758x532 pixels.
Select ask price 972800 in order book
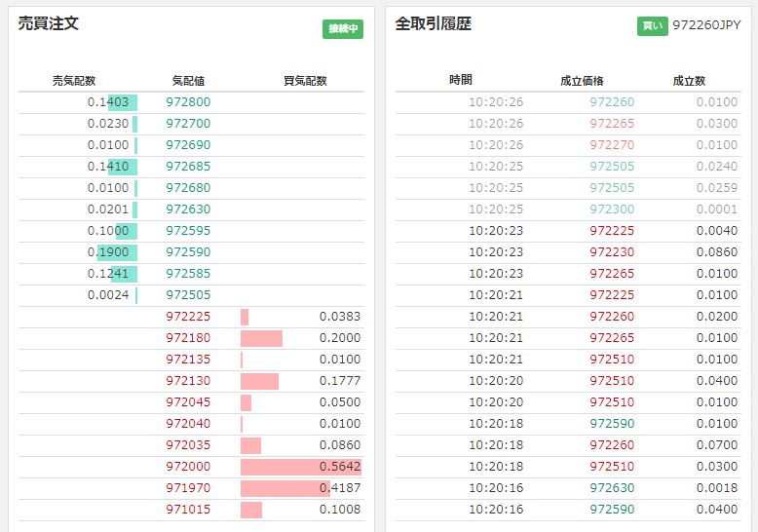(188, 102)
